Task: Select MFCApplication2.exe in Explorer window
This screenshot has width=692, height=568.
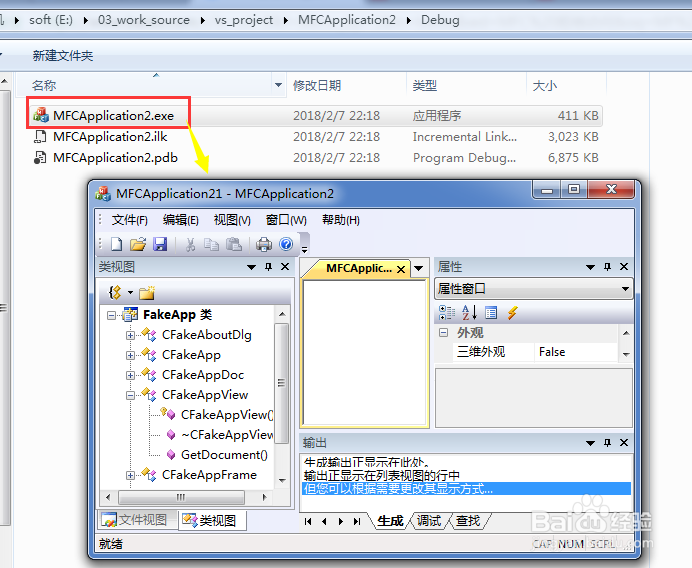Action: coord(113,116)
